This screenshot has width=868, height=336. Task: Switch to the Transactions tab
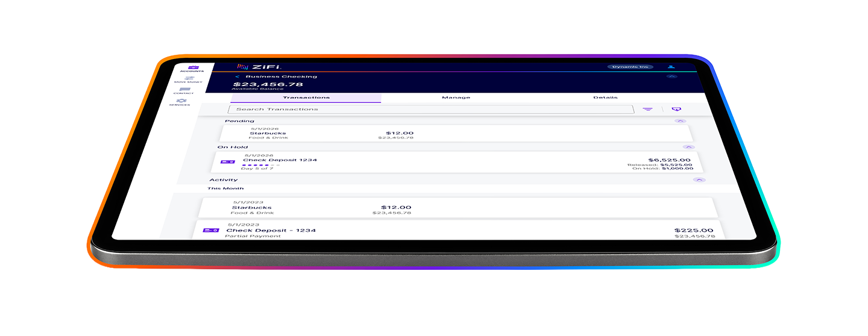(306, 98)
